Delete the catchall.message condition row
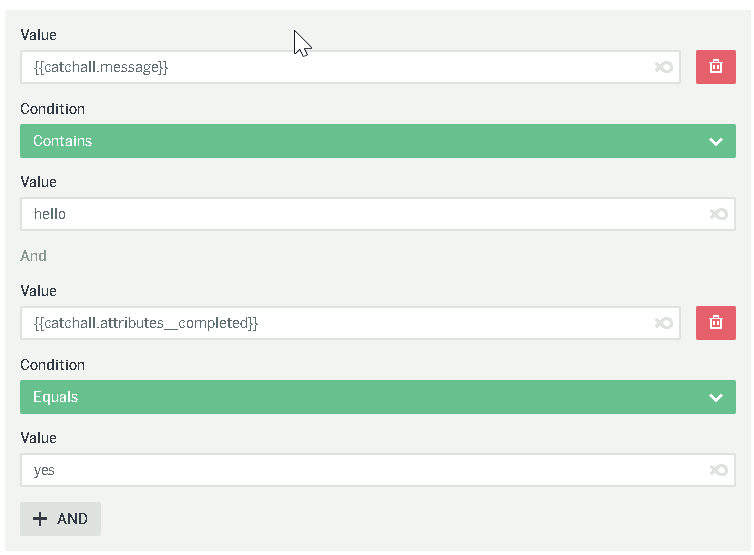754x555 pixels. 716,67
